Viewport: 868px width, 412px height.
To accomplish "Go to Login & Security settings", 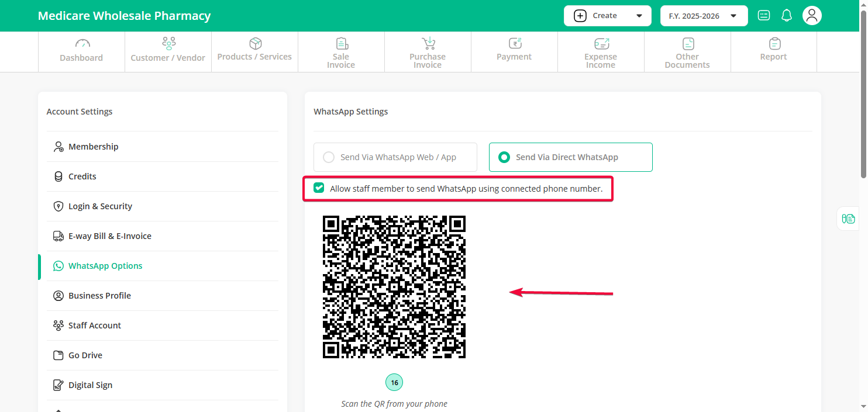I will pyautogui.click(x=100, y=206).
